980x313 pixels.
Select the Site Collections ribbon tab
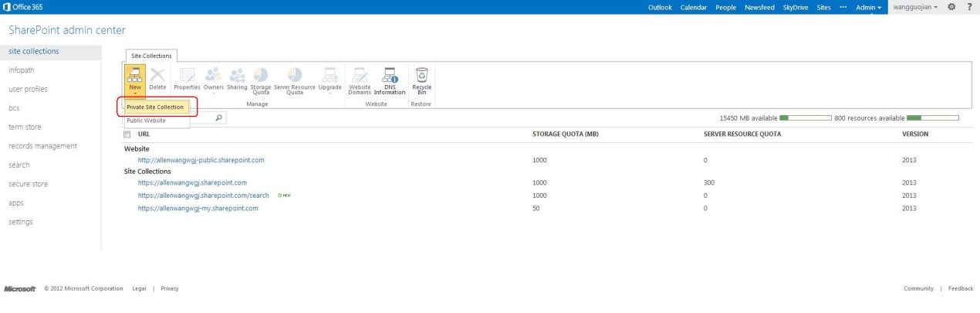tap(152, 55)
